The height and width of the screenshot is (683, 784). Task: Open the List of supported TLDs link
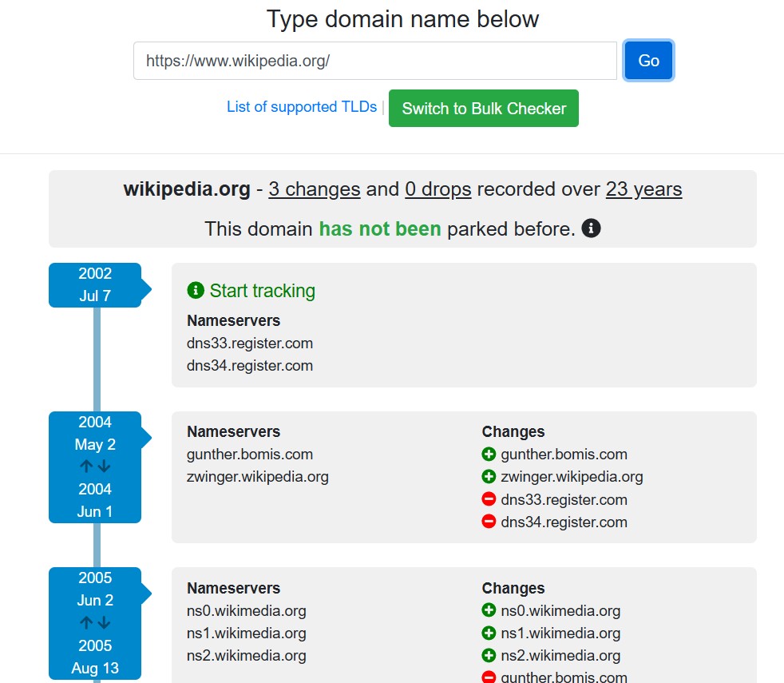click(302, 106)
